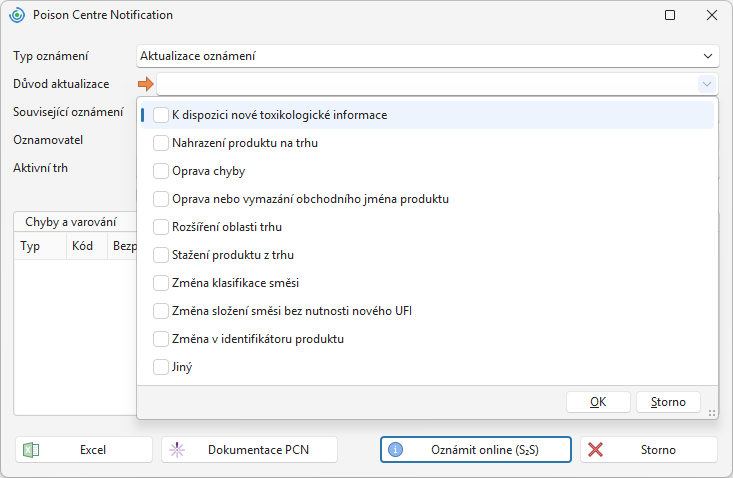Click the blue info icon on Oznámit online
Screen dimensions: 733x478
395,450
